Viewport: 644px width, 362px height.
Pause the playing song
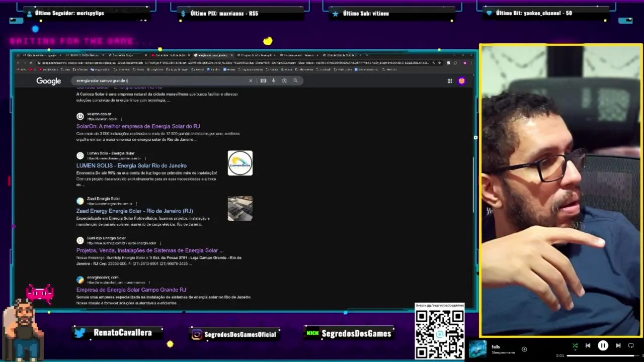tap(603, 345)
